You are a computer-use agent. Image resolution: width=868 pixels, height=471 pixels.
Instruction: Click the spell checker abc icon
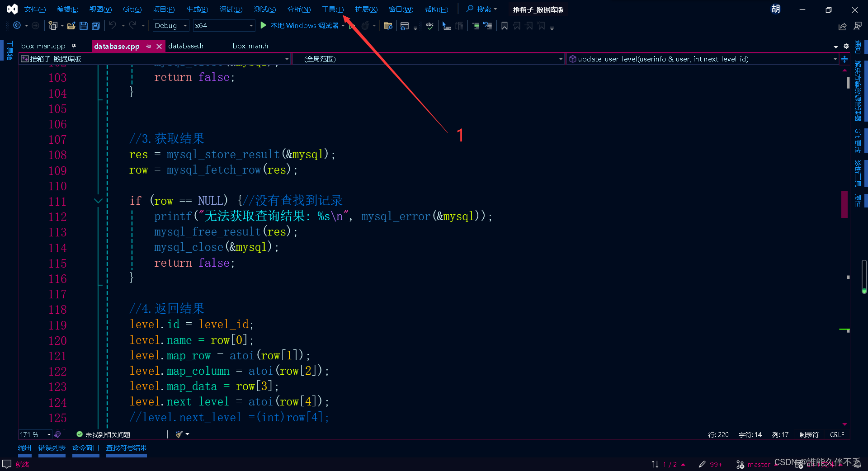429,26
